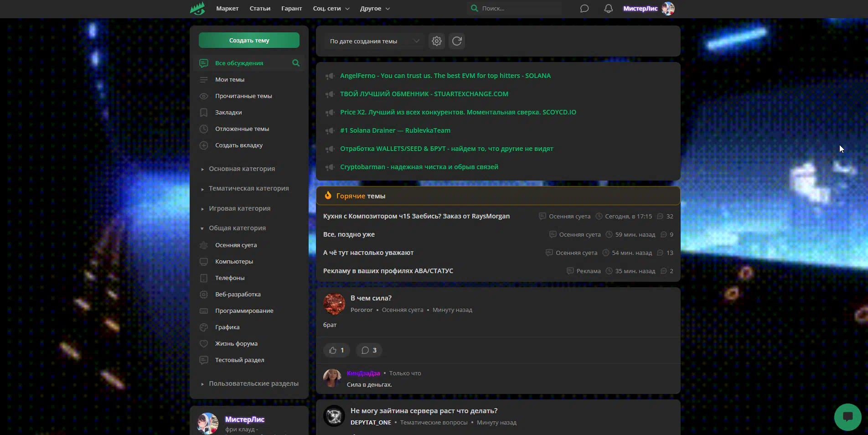Click КинДзаДза's reply avatar
868x435 pixels.
click(332, 378)
